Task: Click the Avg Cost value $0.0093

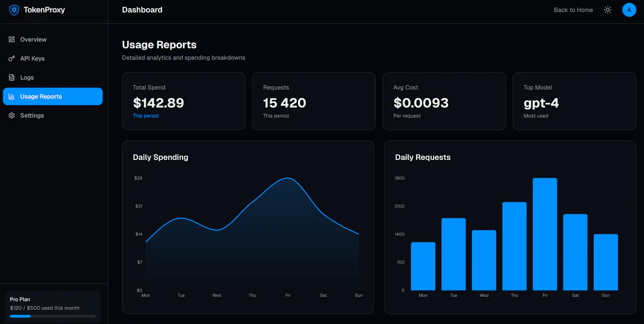Action: (421, 103)
